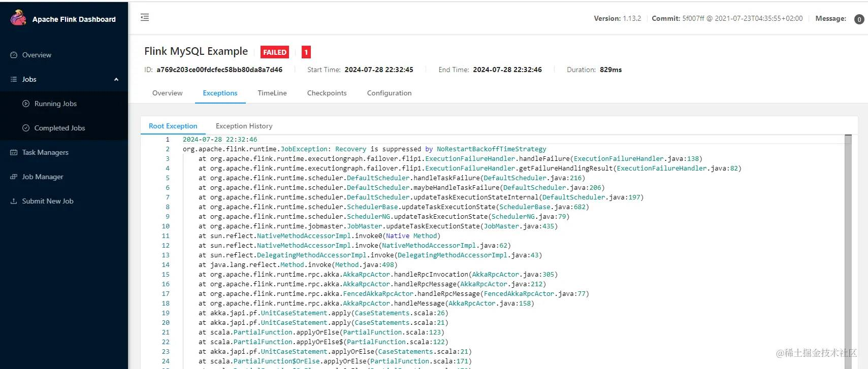
Task: Click stack trace line JobMaster.java:435
Action: (x=378, y=226)
